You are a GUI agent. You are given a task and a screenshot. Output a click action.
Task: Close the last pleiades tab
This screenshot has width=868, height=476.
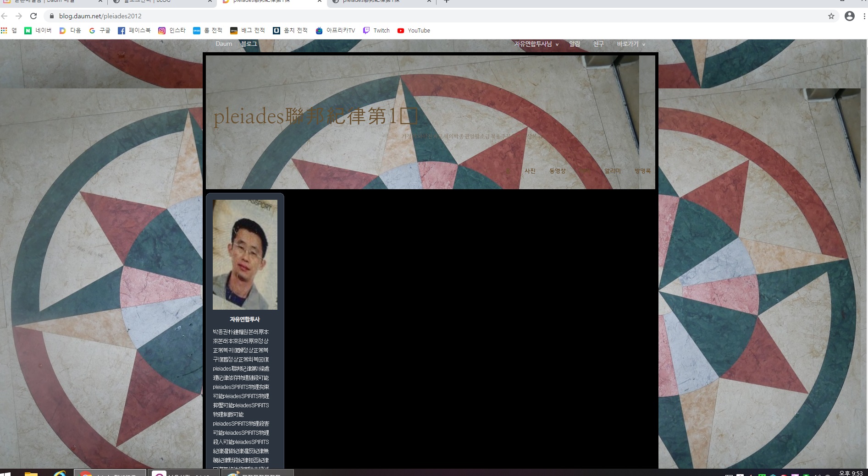coord(429,2)
